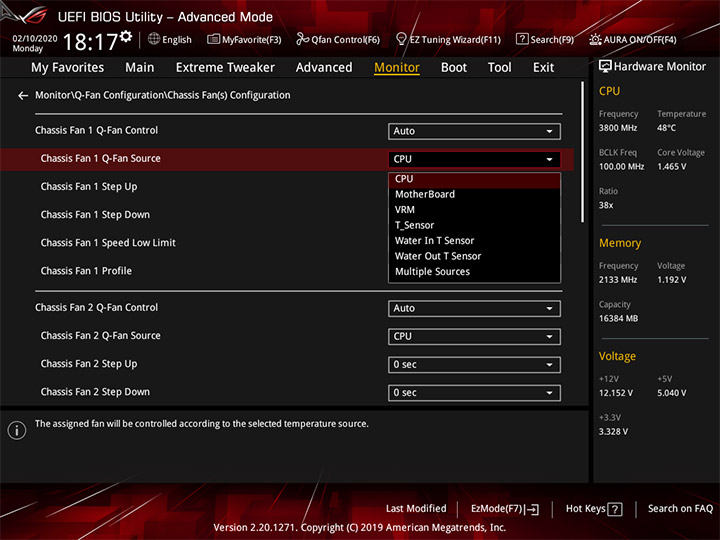This screenshot has height=540, width=720.
Task: Open Chassis Fan 2 Q-Fan Source dropdown
Action: pos(474,337)
